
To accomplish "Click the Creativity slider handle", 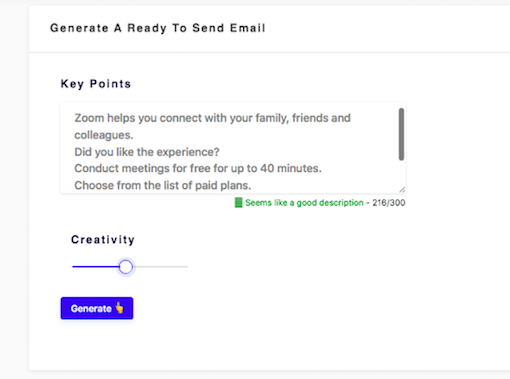I will pos(126,267).
